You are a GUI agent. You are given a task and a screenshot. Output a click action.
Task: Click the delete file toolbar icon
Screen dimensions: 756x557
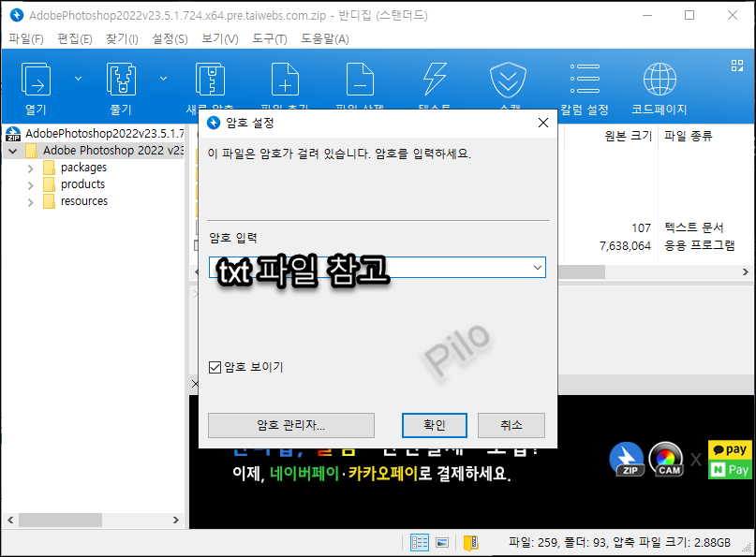pos(360,80)
